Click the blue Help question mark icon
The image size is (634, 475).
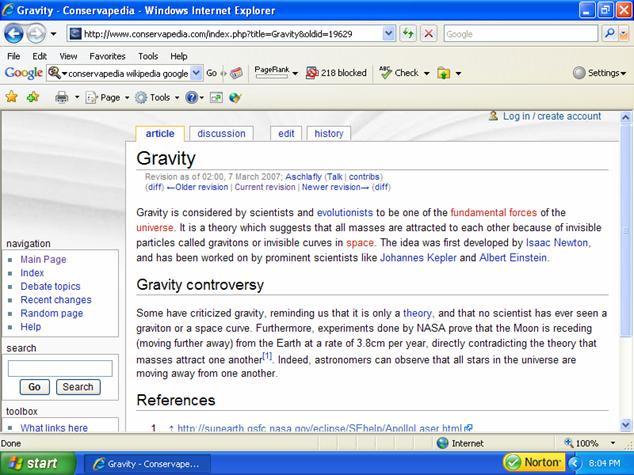point(191,97)
